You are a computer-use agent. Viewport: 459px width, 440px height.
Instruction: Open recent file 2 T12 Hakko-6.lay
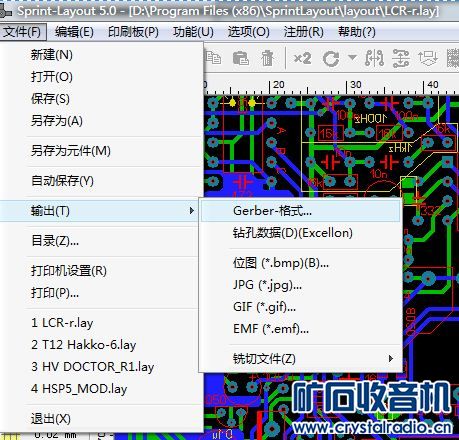[101, 345]
